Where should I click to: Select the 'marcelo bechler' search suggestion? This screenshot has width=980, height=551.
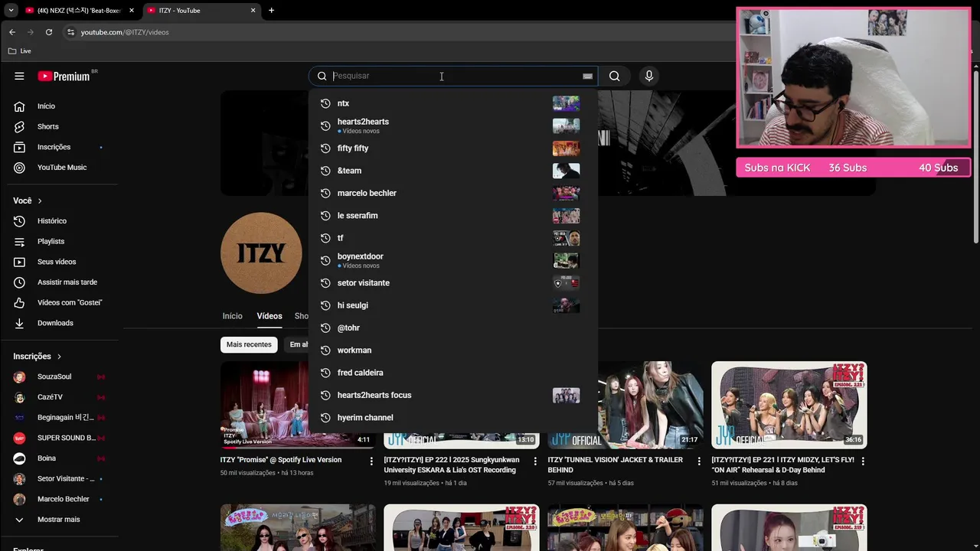point(452,193)
